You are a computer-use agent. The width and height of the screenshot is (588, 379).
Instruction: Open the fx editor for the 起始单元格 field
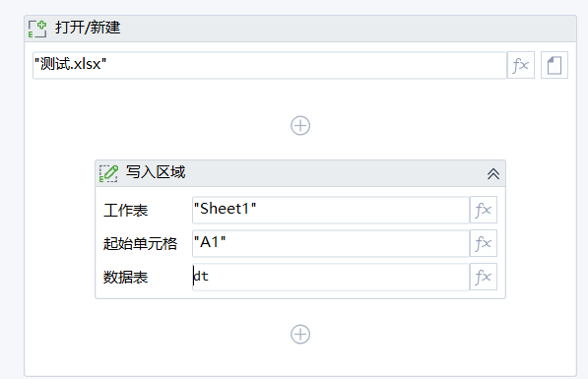484,243
